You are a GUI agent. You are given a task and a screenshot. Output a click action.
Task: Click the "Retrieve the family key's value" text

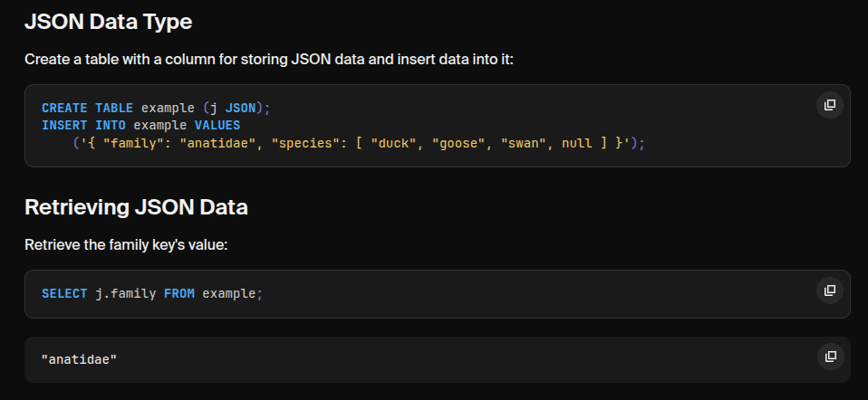click(131, 245)
